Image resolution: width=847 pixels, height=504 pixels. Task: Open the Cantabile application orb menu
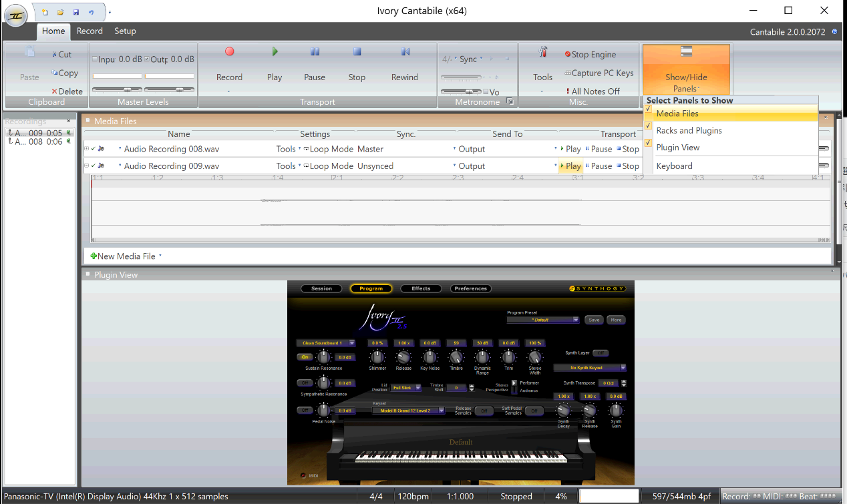click(16, 15)
